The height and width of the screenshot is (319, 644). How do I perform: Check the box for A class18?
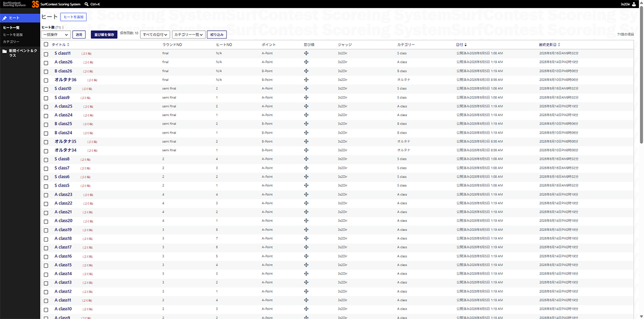pyautogui.click(x=46, y=238)
